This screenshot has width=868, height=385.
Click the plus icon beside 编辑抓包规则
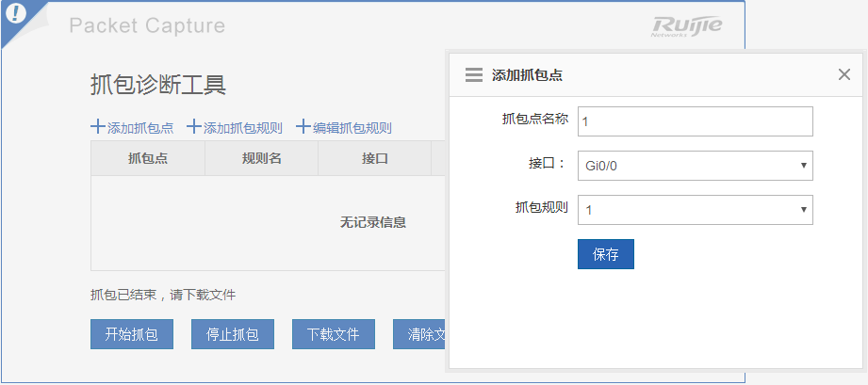click(x=303, y=127)
